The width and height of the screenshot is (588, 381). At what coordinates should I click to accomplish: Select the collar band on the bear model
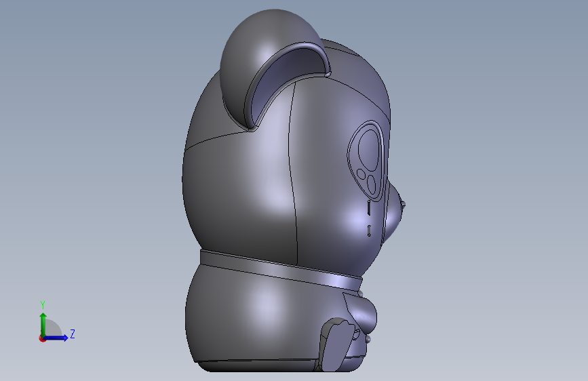pos(281,270)
